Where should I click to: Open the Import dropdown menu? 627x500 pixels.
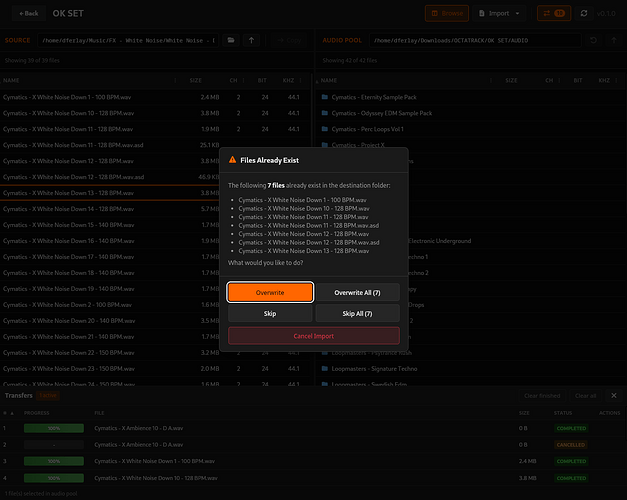point(499,14)
